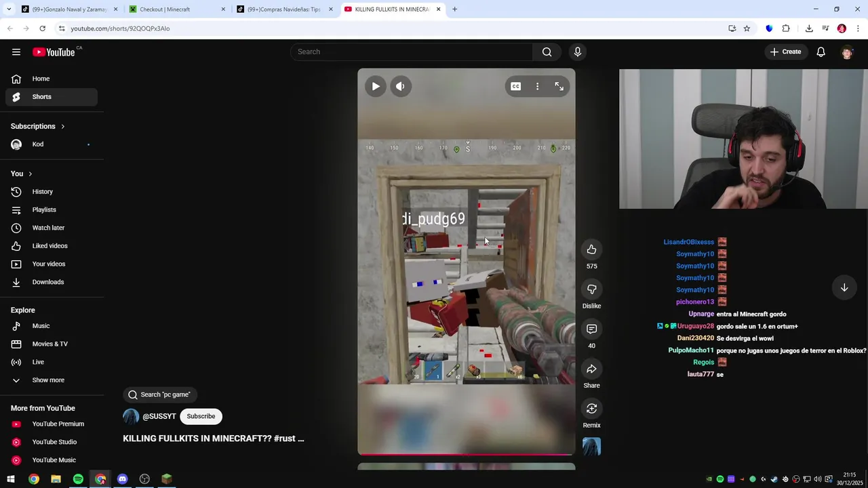Expand the You section
Image resolution: width=868 pixels, height=488 pixels.
coord(22,174)
